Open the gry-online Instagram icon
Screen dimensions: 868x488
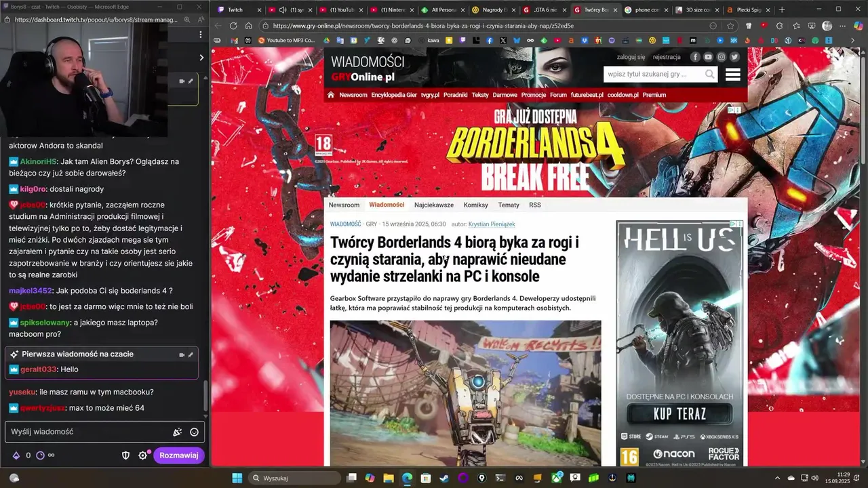point(722,57)
